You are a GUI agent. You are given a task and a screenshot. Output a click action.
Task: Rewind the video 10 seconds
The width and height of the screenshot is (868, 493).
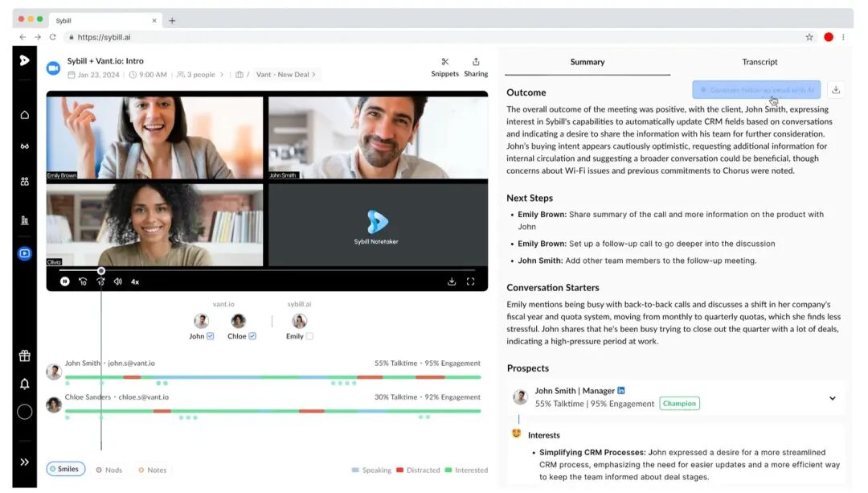83,281
